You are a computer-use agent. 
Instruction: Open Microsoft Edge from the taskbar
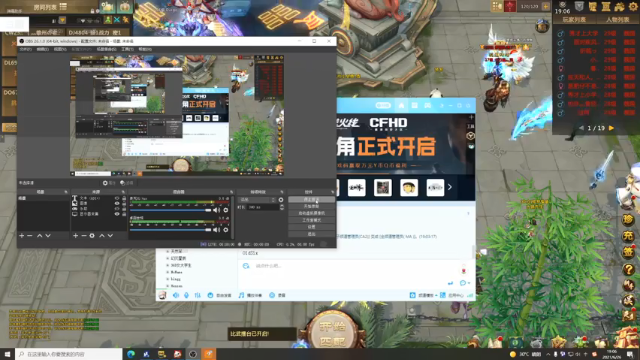tap(131, 354)
